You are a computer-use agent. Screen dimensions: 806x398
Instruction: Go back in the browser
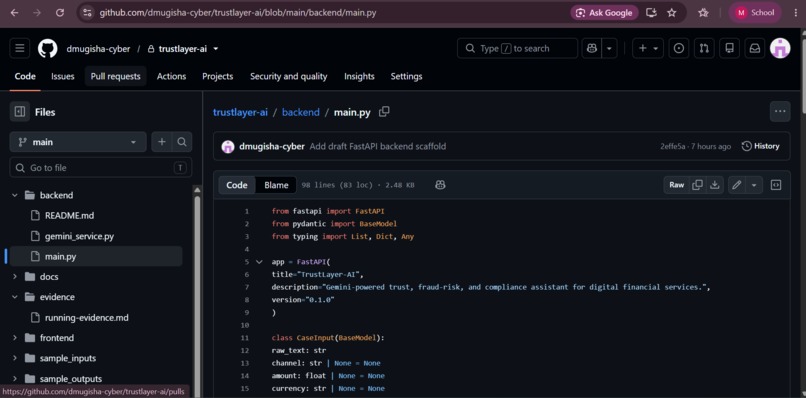14,13
